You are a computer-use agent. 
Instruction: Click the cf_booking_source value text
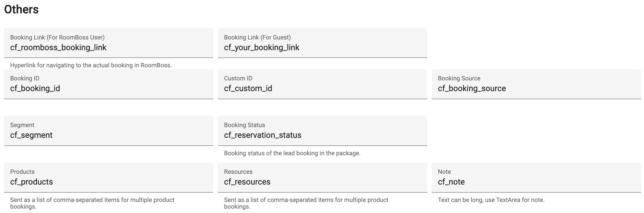pos(472,89)
